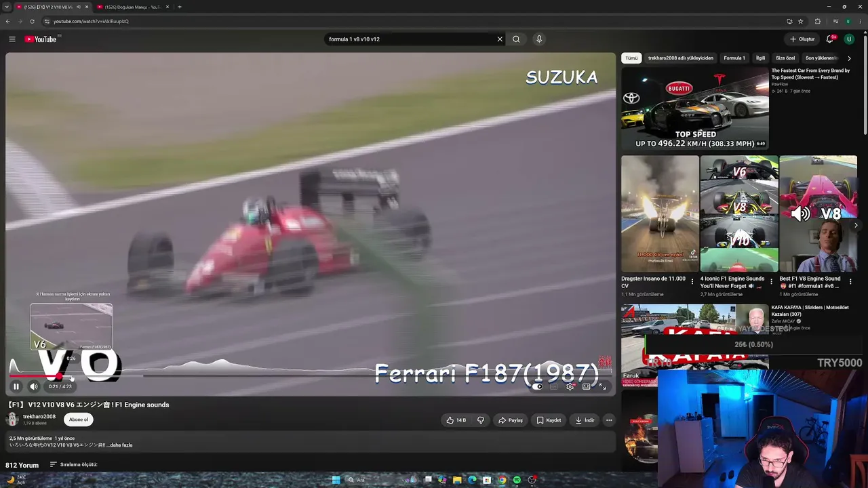Click the magnifier search button
Screen dimensions: 868x488
point(516,39)
